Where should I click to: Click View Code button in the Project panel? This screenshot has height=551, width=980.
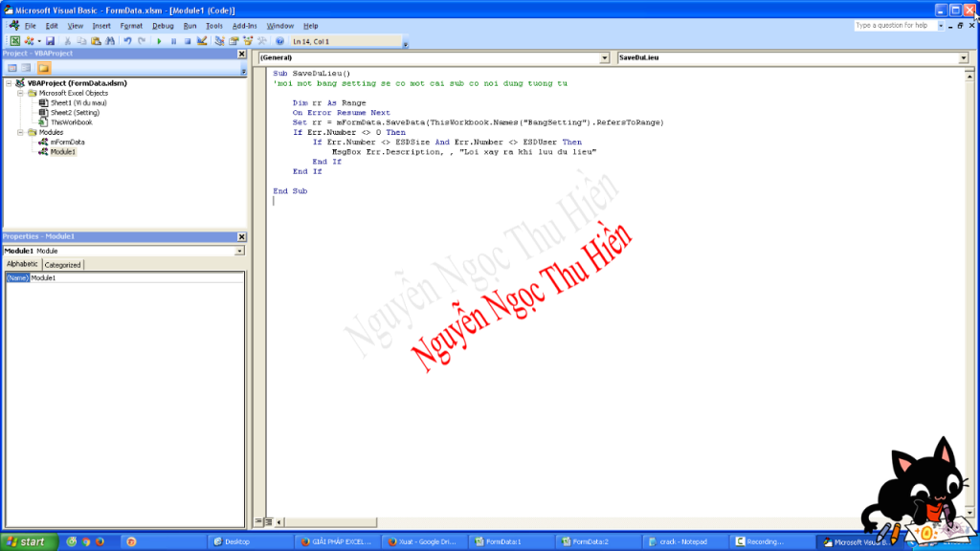pos(11,68)
